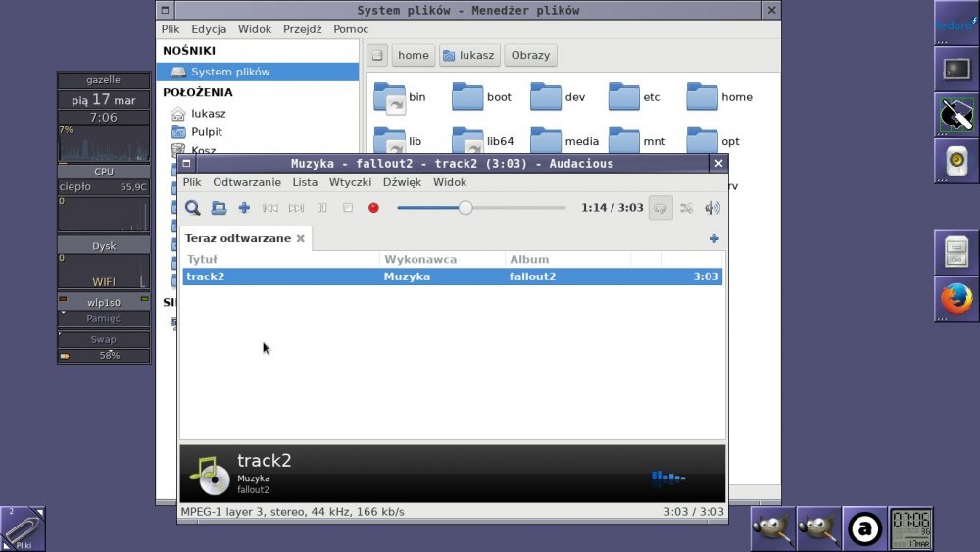
Task: Click the lukasz path button
Action: [x=469, y=55]
